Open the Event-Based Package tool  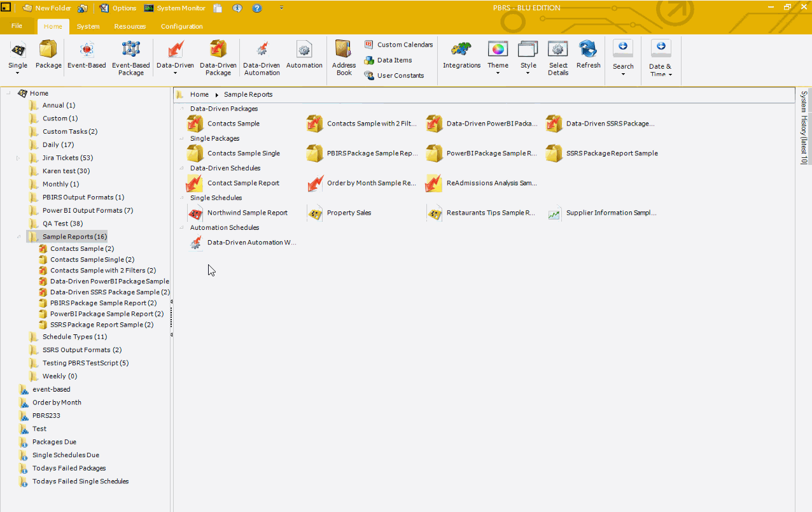pyautogui.click(x=131, y=57)
